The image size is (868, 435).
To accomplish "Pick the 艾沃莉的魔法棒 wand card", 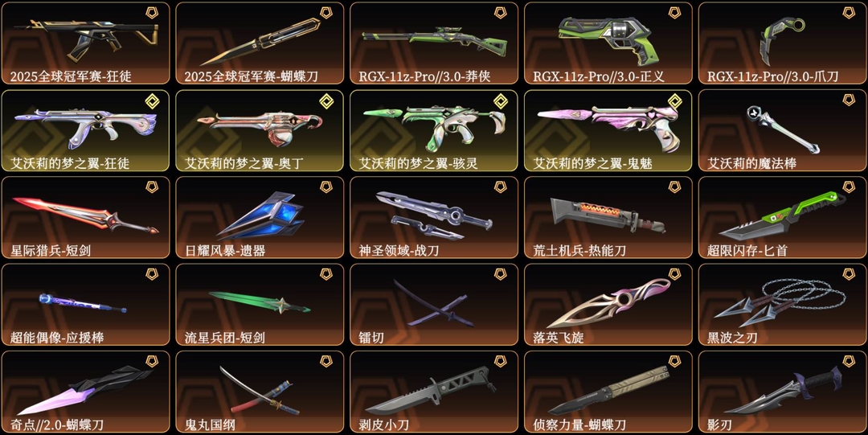I will tap(782, 131).
